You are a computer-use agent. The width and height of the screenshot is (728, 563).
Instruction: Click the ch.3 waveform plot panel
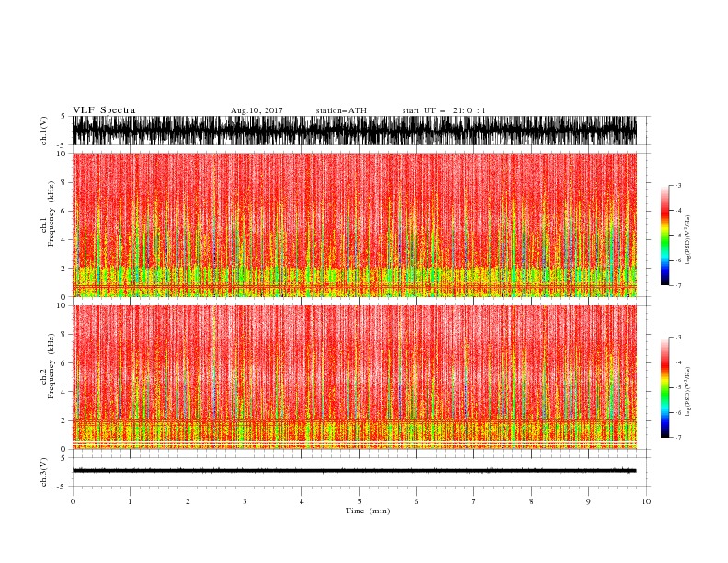(x=361, y=472)
